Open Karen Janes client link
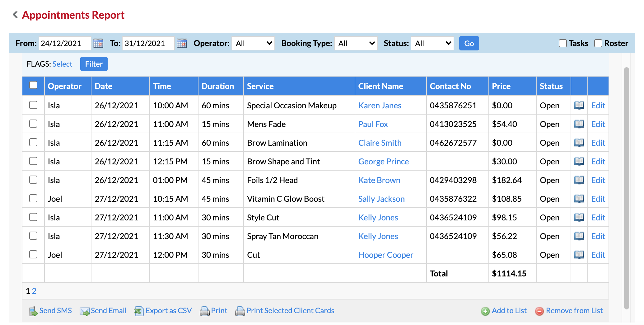Screen dimensions: 644x325 pyautogui.click(x=380, y=106)
